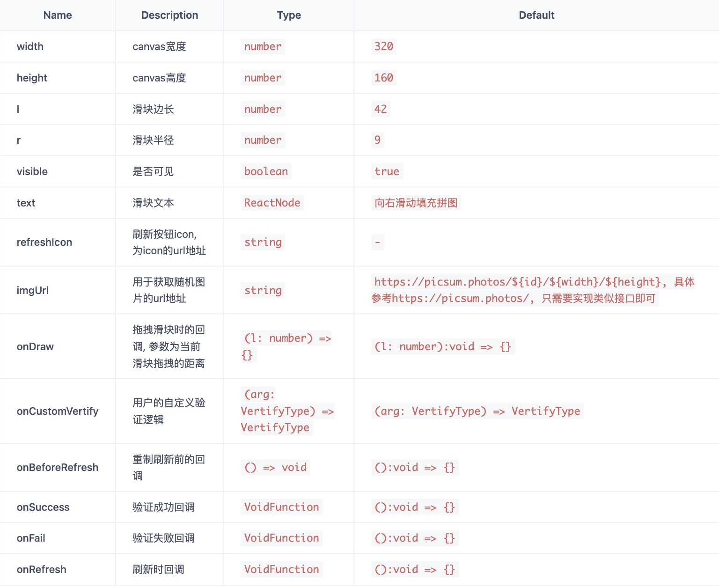Click the '重制刷新前的回调' description
This screenshot has width=719, height=588.
[169, 467]
